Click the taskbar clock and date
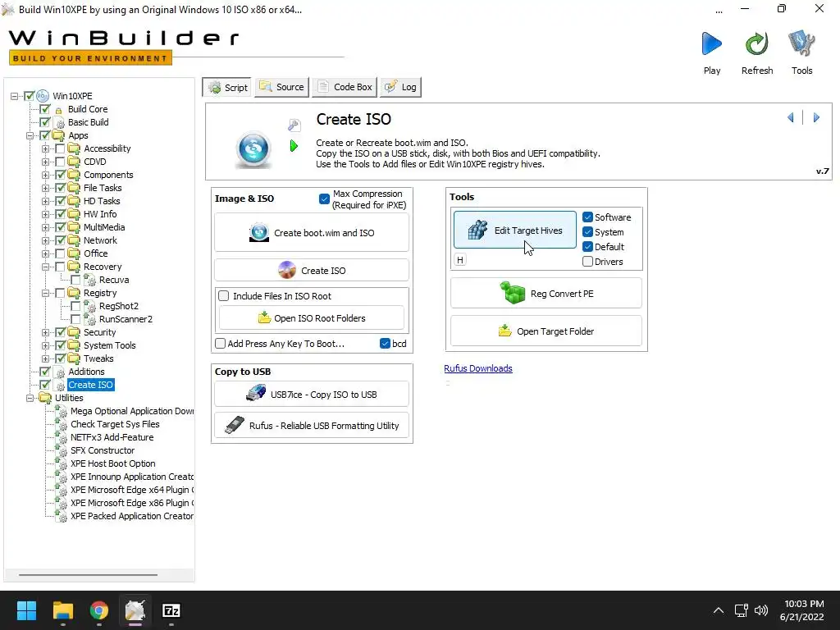The image size is (840, 630). point(801,610)
